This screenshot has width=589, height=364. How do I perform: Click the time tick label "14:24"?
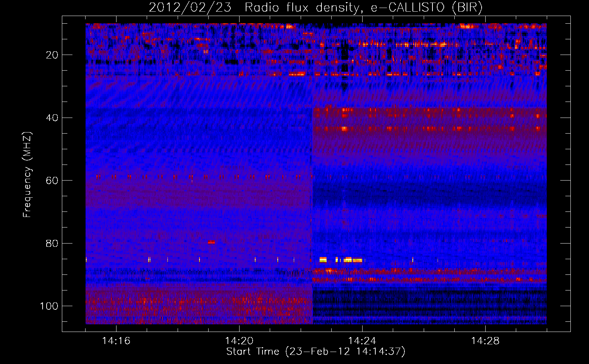pyautogui.click(x=362, y=341)
